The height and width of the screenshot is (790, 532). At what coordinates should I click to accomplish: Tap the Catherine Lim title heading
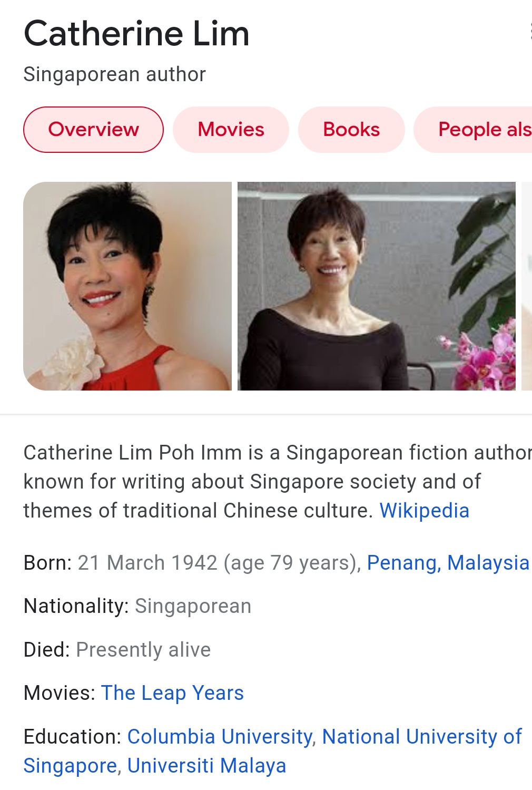pyautogui.click(x=136, y=34)
